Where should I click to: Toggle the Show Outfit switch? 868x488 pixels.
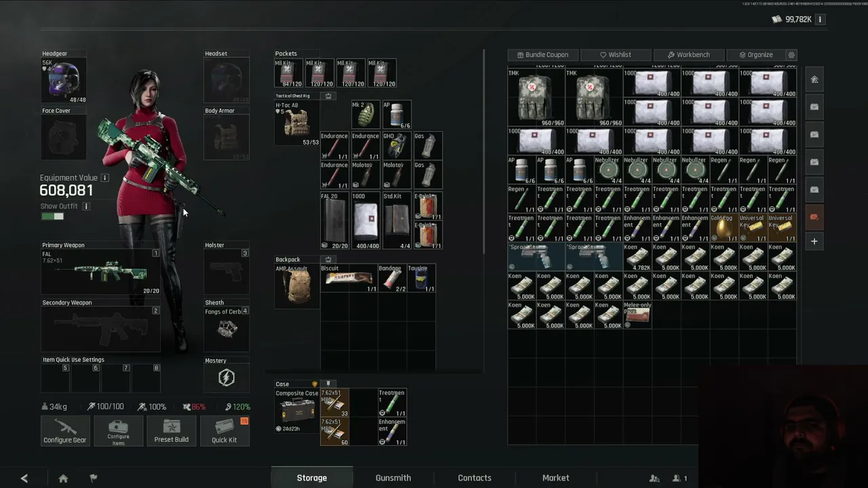point(52,216)
